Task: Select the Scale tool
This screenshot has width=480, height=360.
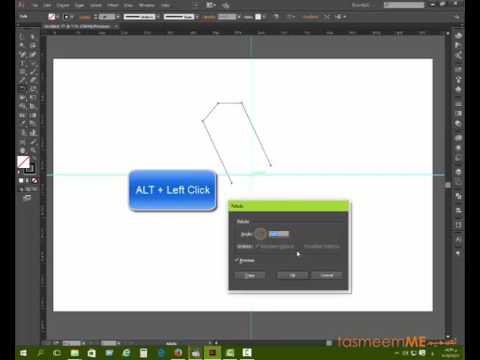Action: point(33,89)
